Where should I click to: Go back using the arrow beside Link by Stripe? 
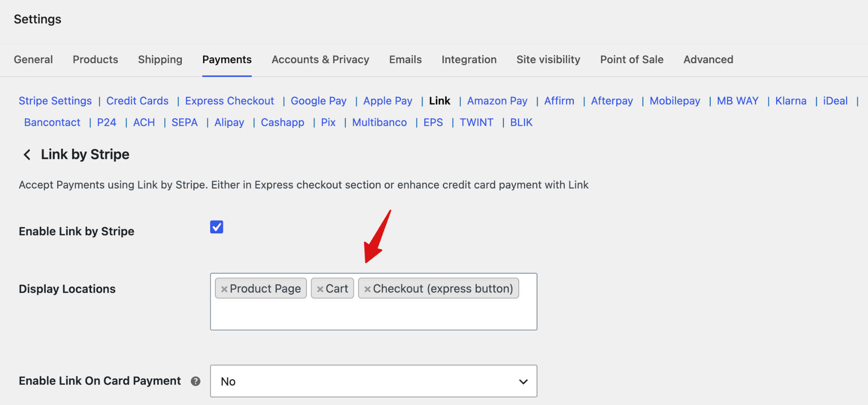pos(27,155)
